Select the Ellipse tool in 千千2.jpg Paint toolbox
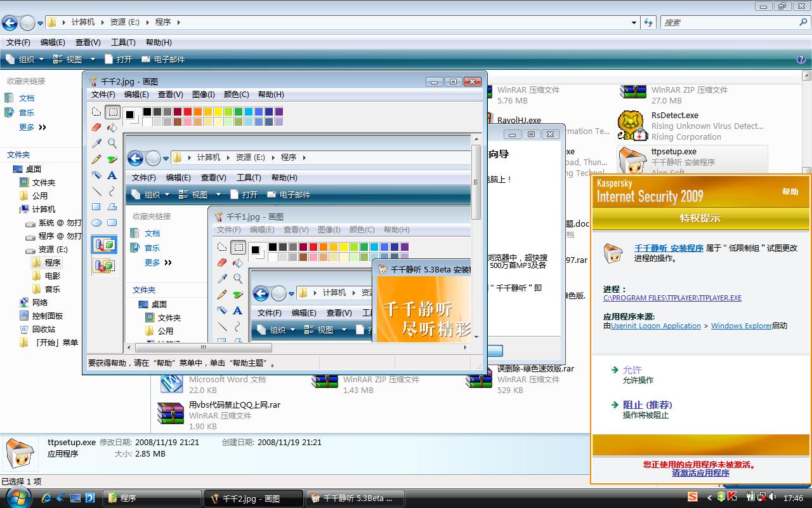The width and height of the screenshot is (812, 508). click(96, 222)
